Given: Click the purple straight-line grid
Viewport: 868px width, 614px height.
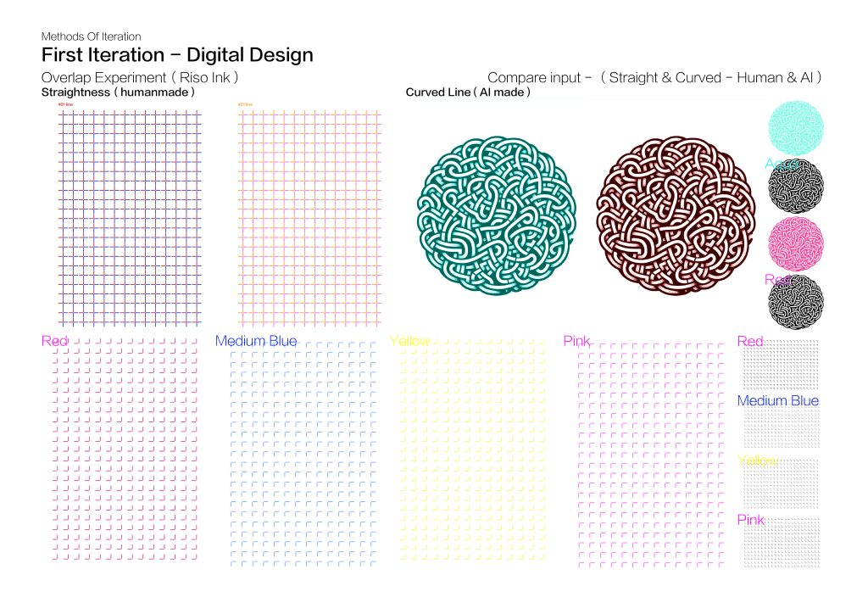Looking at the screenshot, I should pyautogui.click(x=130, y=217).
